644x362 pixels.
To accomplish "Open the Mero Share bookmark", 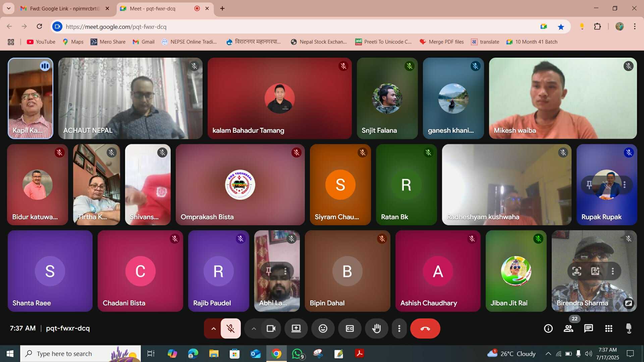I will [108, 42].
